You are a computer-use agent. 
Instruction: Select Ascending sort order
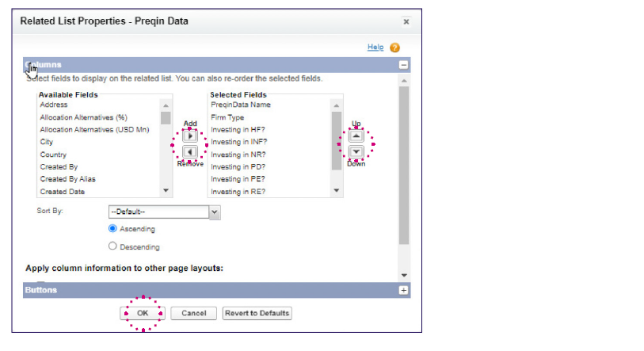point(112,228)
